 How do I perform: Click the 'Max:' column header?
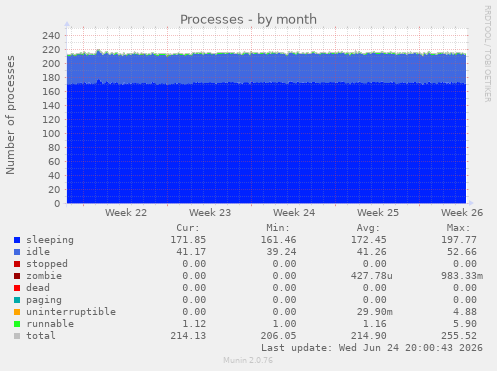point(458,228)
